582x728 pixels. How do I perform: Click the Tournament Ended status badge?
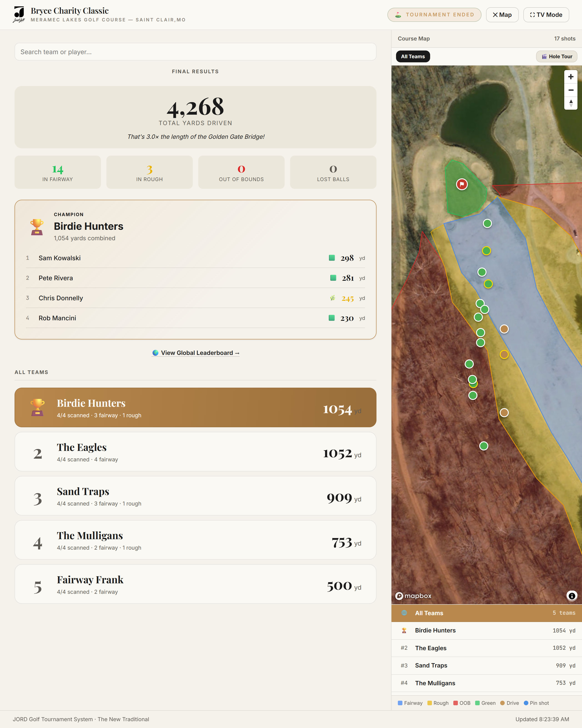click(434, 15)
